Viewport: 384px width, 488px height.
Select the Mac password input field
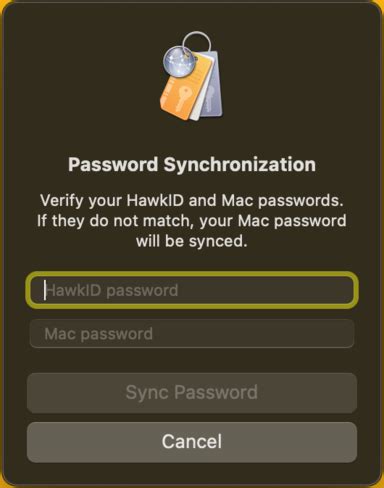point(192,334)
